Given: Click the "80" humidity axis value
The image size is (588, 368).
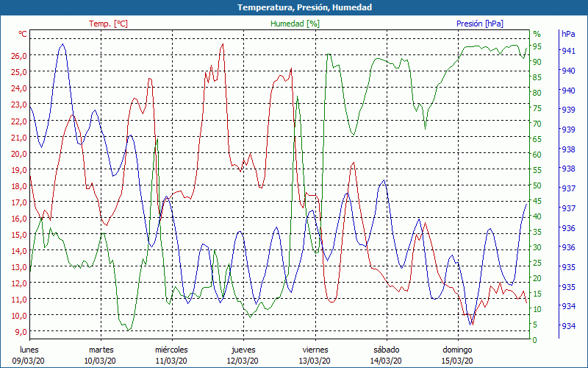Looking at the screenshot, I should click(537, 93).
